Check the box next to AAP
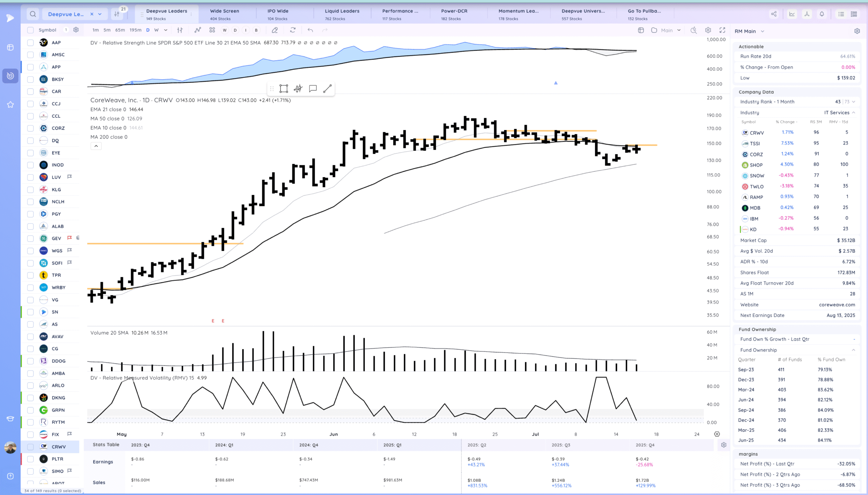868x495 pixels. [x=31, y=42]
